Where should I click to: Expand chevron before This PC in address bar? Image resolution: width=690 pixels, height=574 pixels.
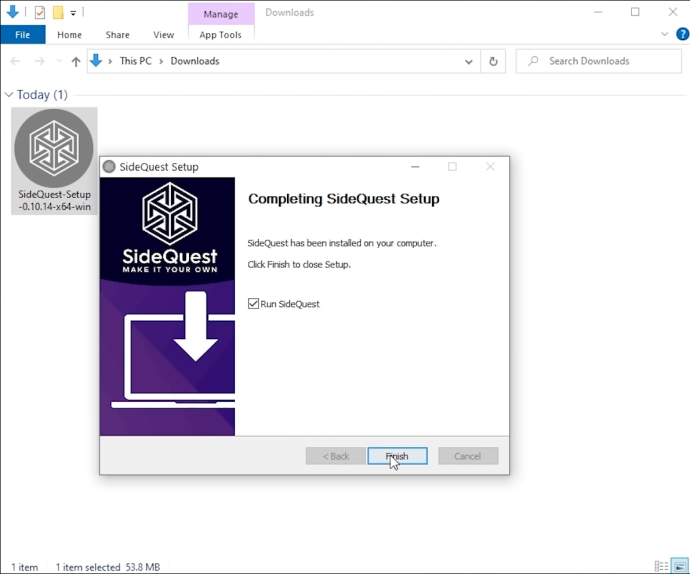click(110, 61)
